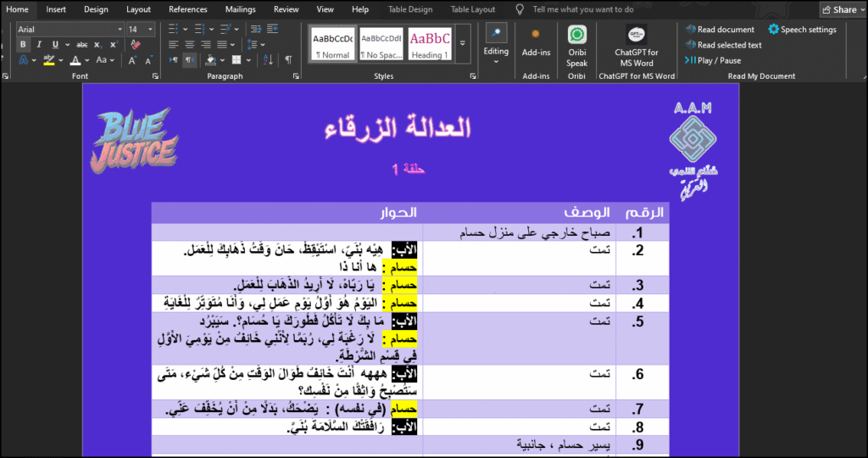Toggle Italic formatting
Viewport: 868px width, 458px height.
[x=39, y=44]
